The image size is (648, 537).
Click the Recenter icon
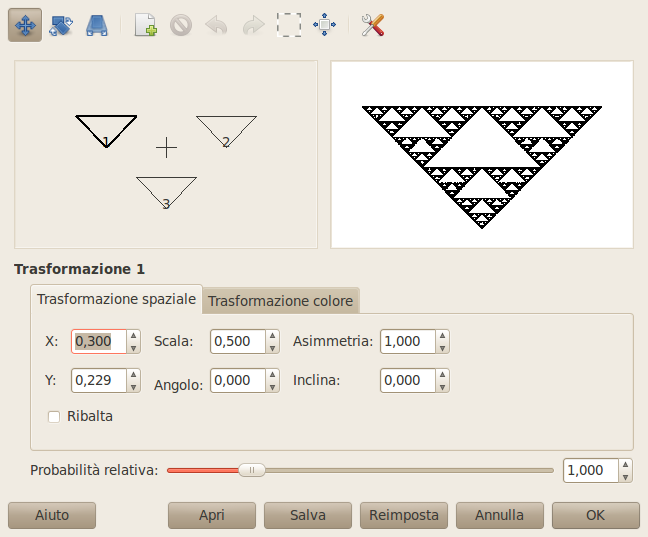(324, 25)
